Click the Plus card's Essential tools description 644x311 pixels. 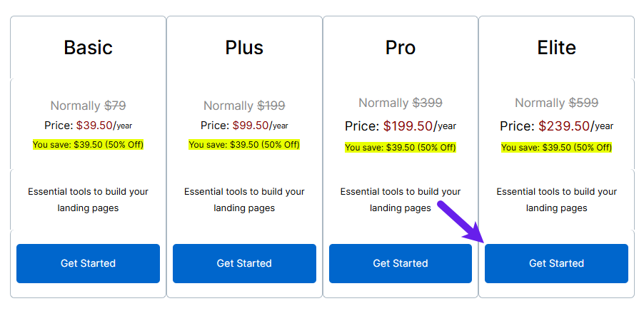244,200
